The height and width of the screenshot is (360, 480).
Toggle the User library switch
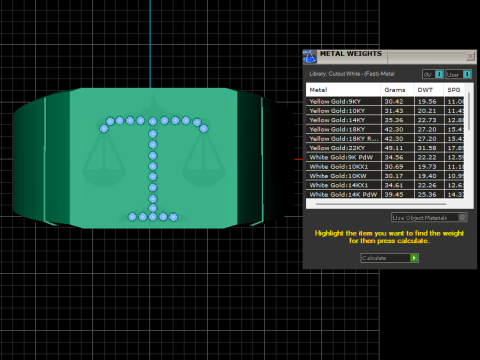[x=459, y=74]
